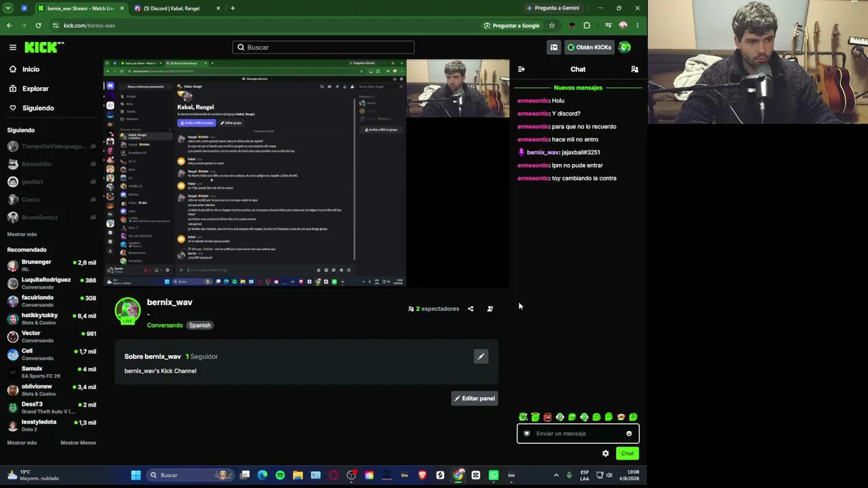Expand the followed list with first Mostrar más

pos(22,235)
